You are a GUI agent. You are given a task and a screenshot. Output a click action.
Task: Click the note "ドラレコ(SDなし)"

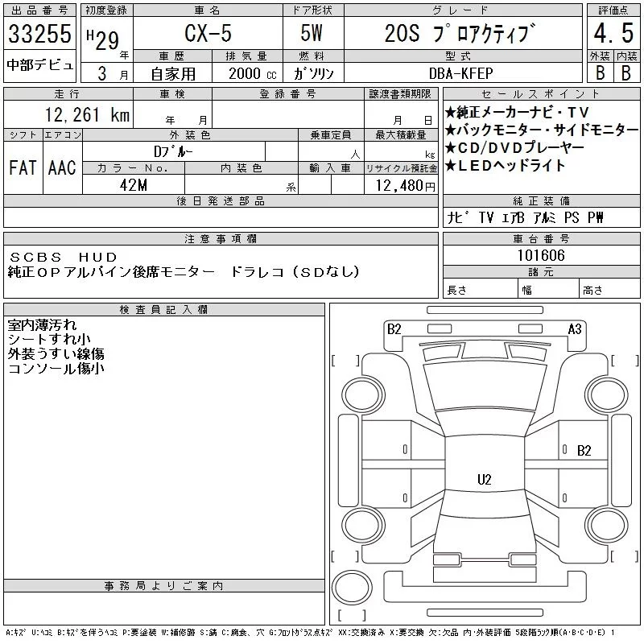click(x=295, y=271)
